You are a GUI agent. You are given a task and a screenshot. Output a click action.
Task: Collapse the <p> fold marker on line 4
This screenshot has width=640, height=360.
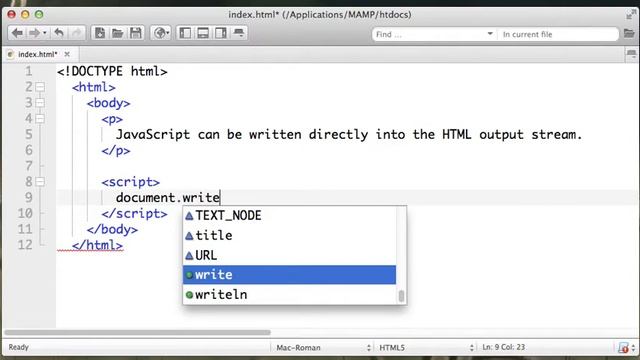click(x=40, y=119)
